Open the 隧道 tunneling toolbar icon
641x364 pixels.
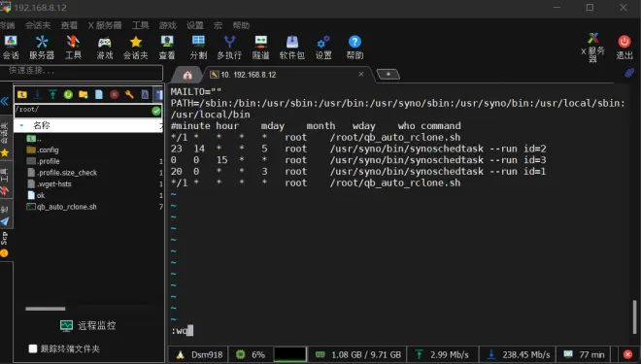click(261, 48)
